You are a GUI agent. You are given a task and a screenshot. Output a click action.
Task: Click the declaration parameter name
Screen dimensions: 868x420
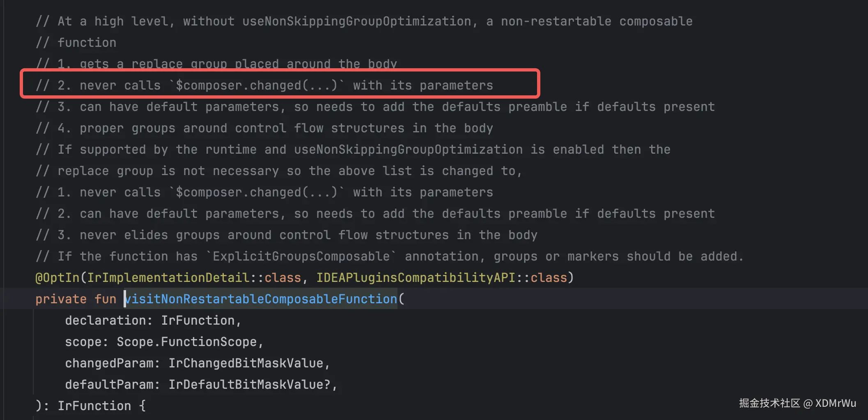(x=105, y=320)
